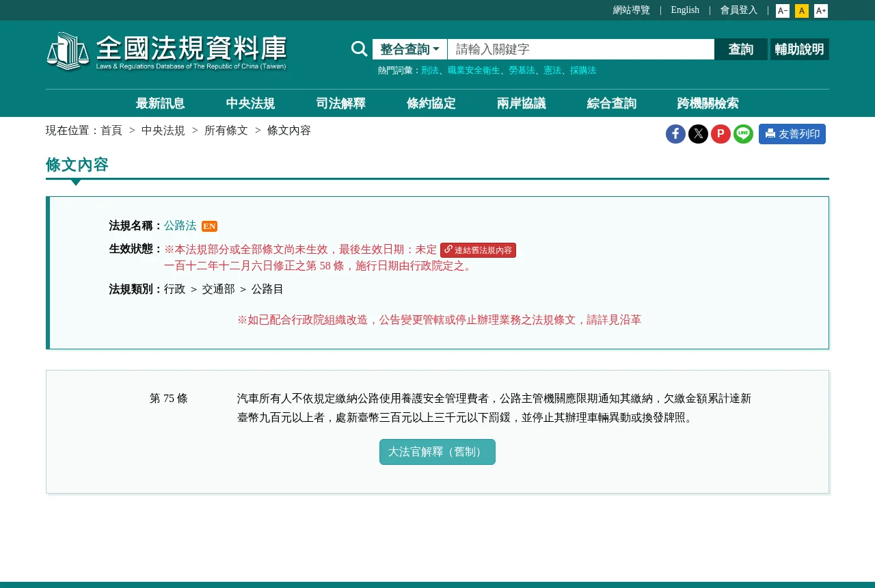Click hot keyword 勞基法
Screen dimensions: 875x588
tap(522, 70)
